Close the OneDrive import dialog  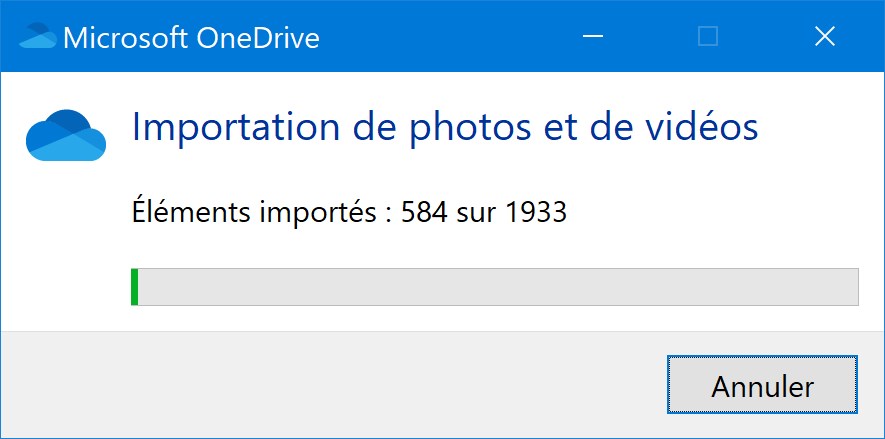coord(825,36)
